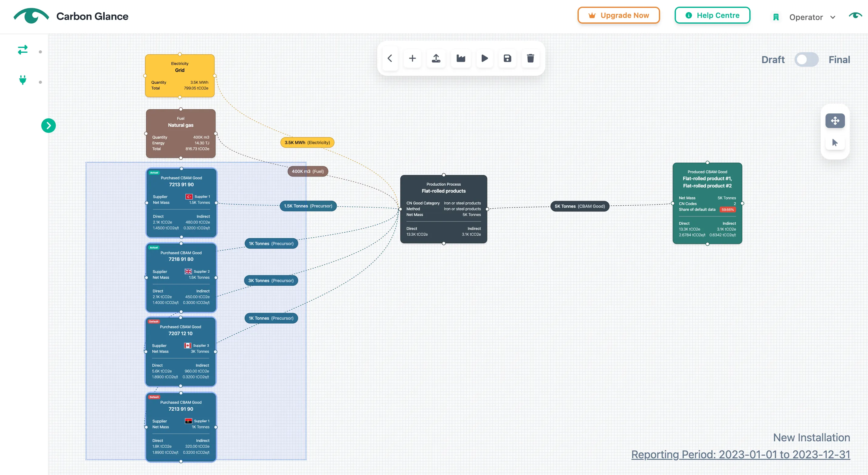The height and width of the screenshot is (475, 868).
Task: Click the 59.66% default data badge
Action: (x=727, y=210)
